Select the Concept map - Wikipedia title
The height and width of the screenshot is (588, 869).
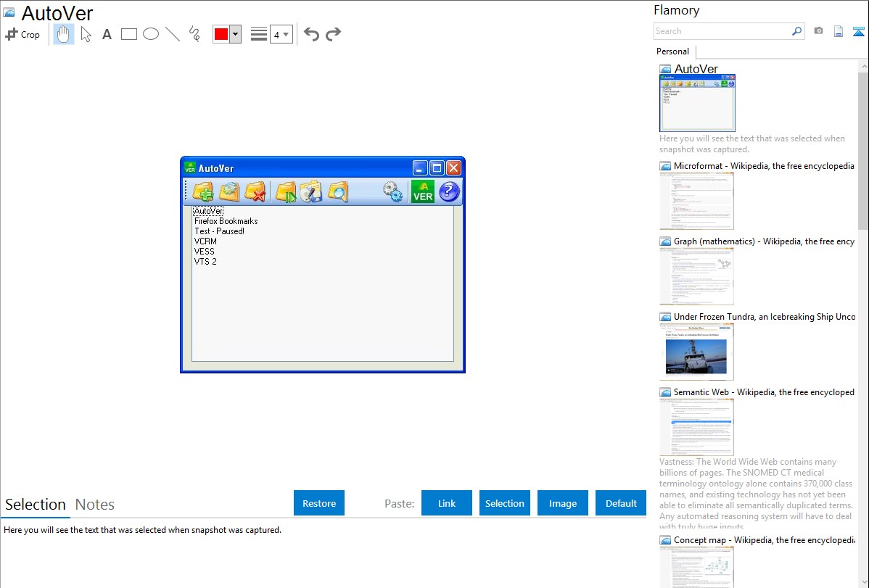pos(764,539)
